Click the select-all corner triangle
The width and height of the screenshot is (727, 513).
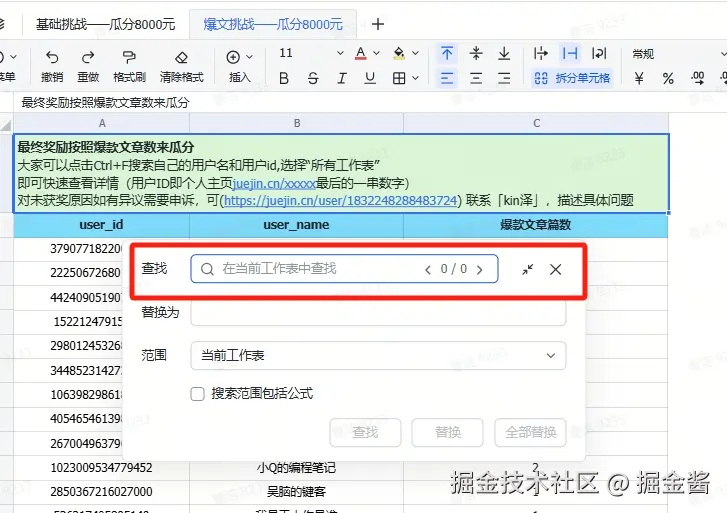click(6, 124)
